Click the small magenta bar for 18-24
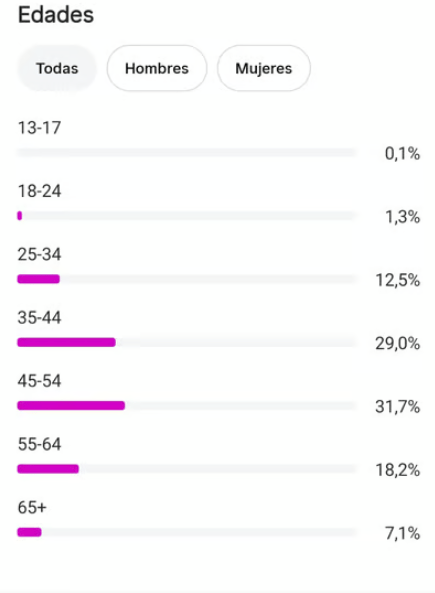 [20, 216]
